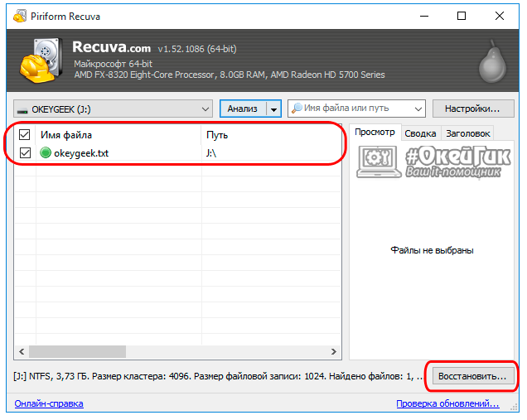Screen dimensions: 527x420
Task: Expand the Анализ button dropdown arrow
Action: point(274,109)
